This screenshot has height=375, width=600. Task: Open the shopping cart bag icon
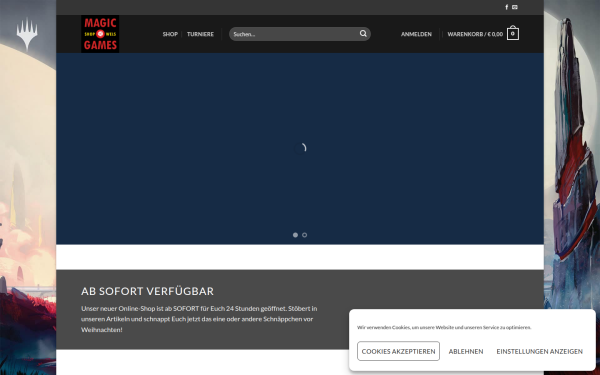tap(513, 33)
